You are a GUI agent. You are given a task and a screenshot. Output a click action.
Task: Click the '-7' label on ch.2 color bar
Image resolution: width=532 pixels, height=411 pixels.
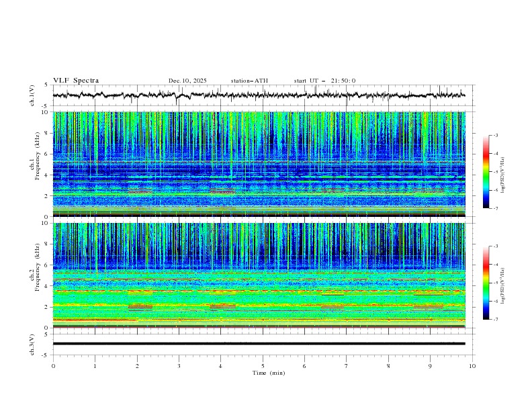pyautogui.click(x=495, y=320)
